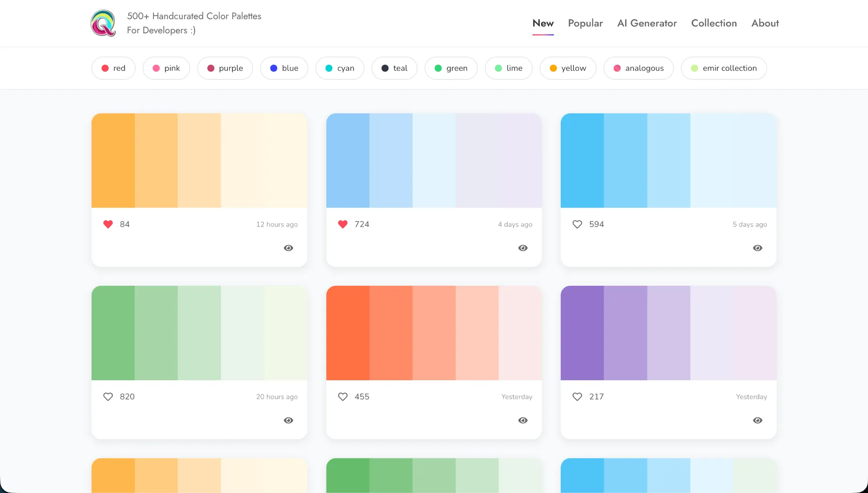
Task: Show views for the 820-likes green palette
Action: 288,420
